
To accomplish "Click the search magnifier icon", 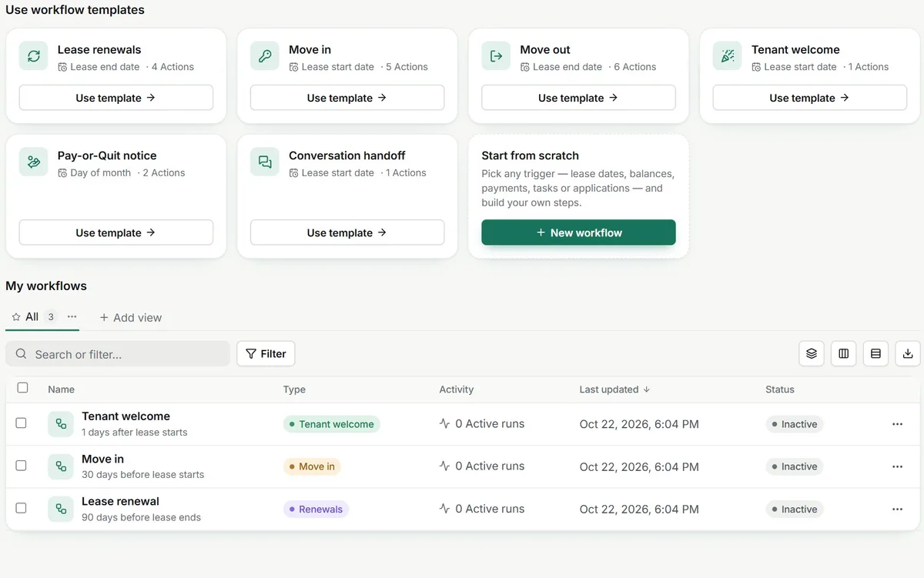I will [22, 354].
